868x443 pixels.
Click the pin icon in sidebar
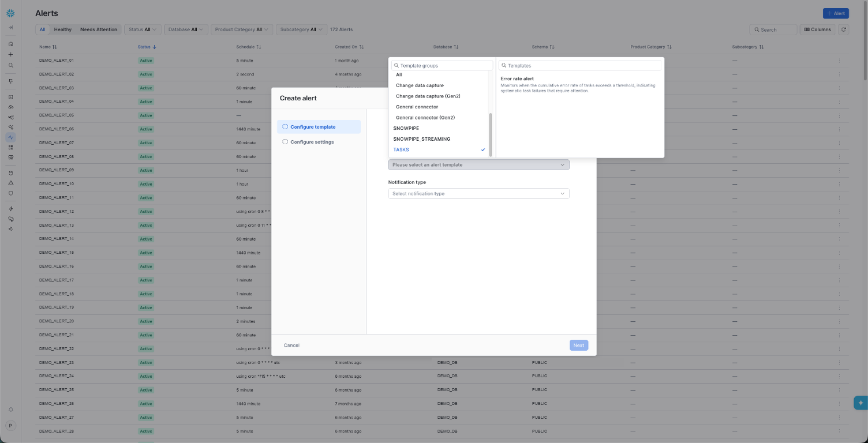(x=10, y=81)
